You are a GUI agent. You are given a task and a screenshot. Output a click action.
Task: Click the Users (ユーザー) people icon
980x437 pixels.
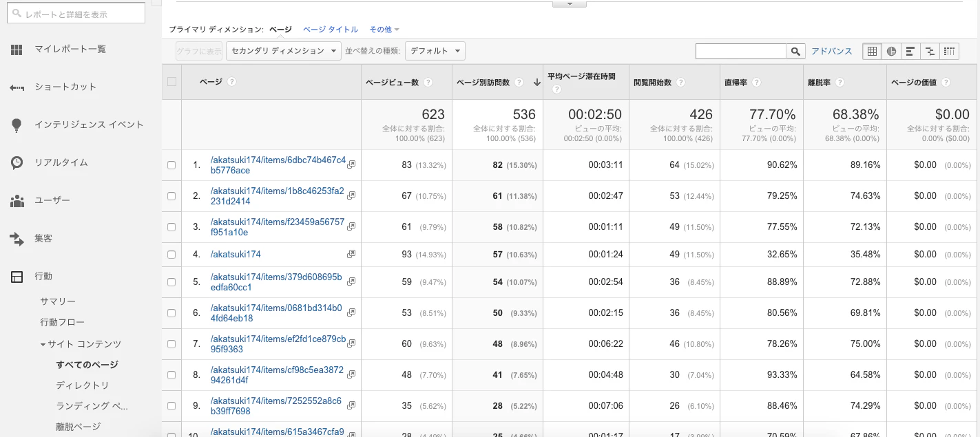coord(17,201)
